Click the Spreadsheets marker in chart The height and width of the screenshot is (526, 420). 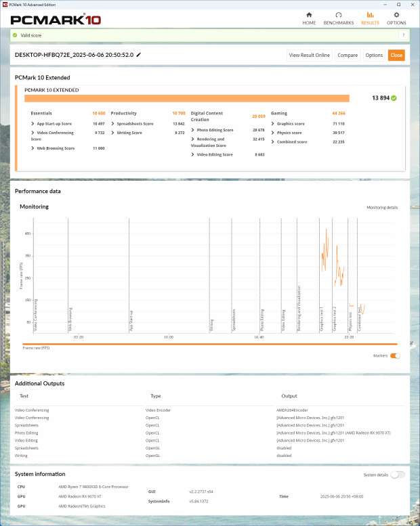click(x=234, y=320)
